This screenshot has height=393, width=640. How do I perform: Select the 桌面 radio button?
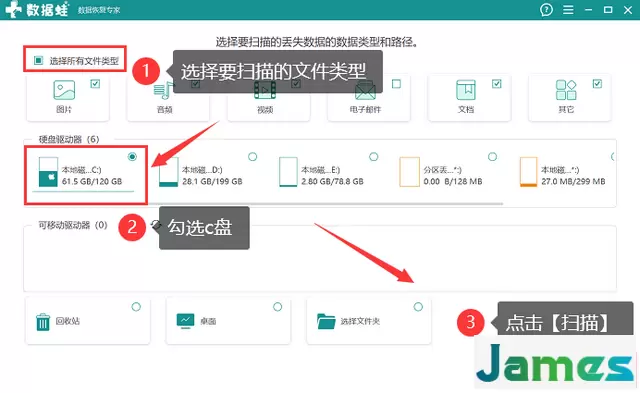(278, 307)
